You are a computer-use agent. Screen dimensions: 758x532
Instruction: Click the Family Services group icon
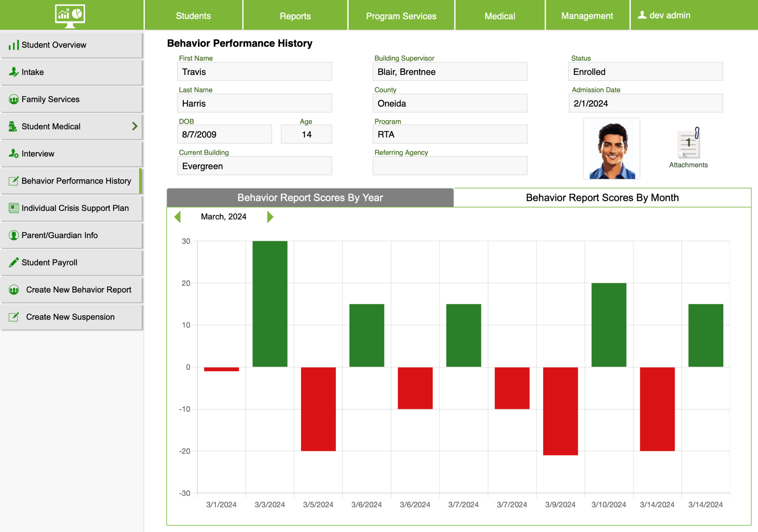[x=14, y=99]
